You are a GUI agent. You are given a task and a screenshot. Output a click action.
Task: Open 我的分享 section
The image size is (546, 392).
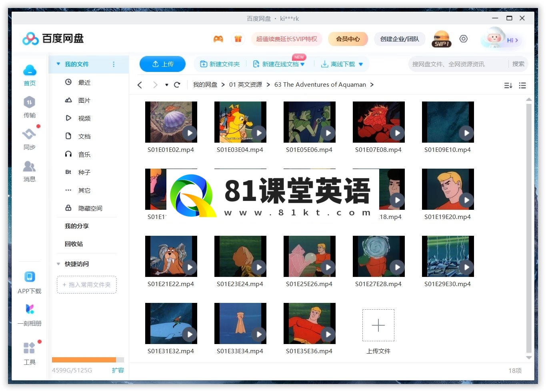pyautogui.click(x=77, y=226)
